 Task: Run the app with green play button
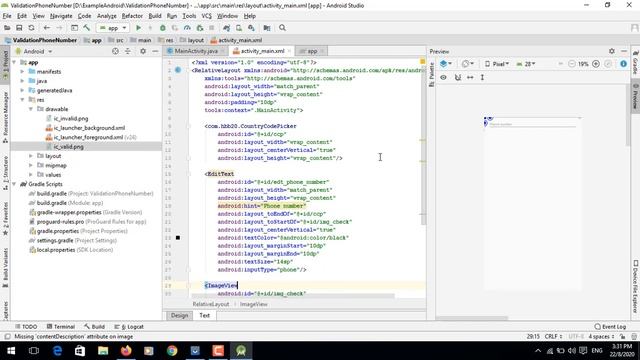click(x=138, y=28)
